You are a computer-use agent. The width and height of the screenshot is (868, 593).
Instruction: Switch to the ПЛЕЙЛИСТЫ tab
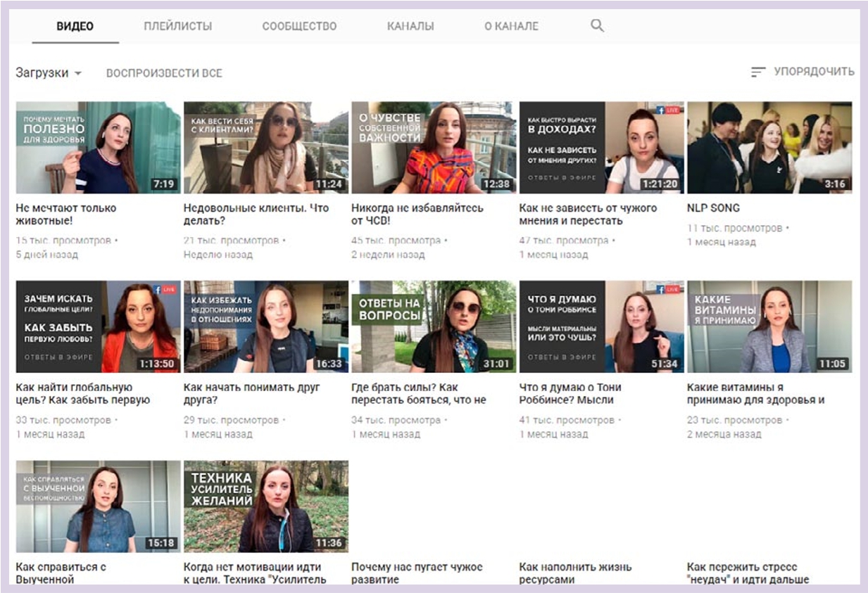pos(177,27)
